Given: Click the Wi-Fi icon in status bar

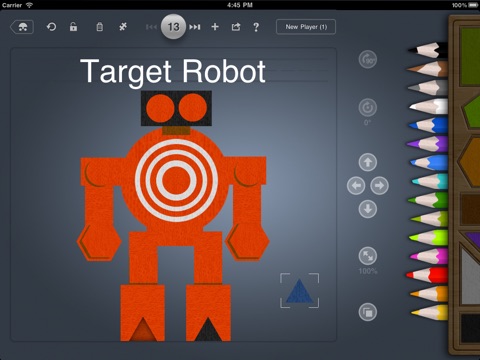Looking at the screenshot, I should tap(29, 5).
